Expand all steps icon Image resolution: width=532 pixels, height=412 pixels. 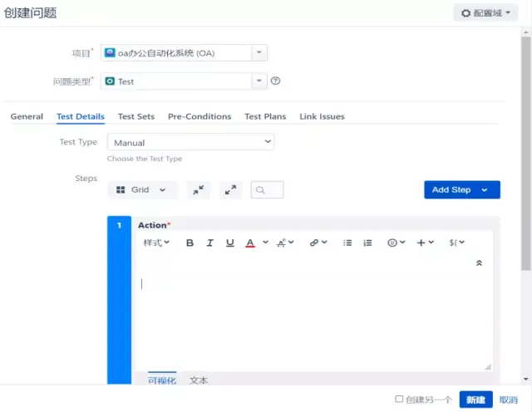(231, 190)
